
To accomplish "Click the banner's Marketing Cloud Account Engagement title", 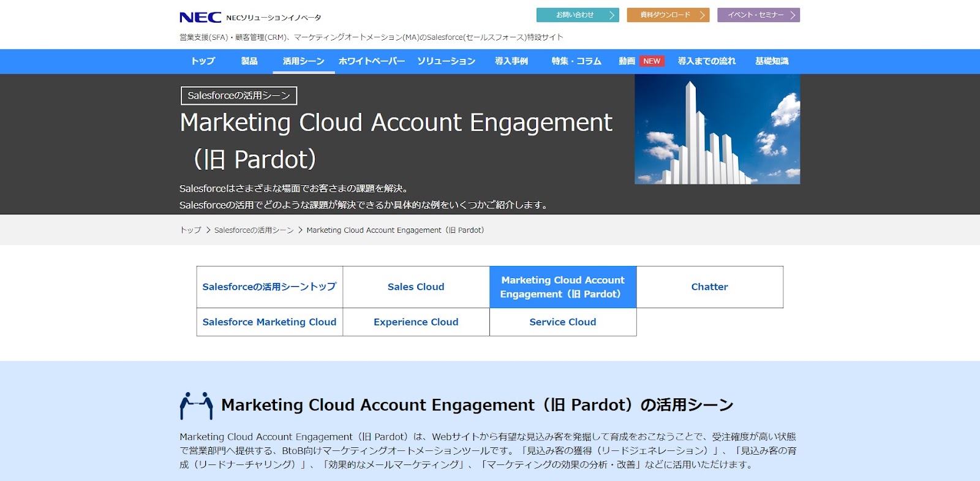I will pos(396,141).
